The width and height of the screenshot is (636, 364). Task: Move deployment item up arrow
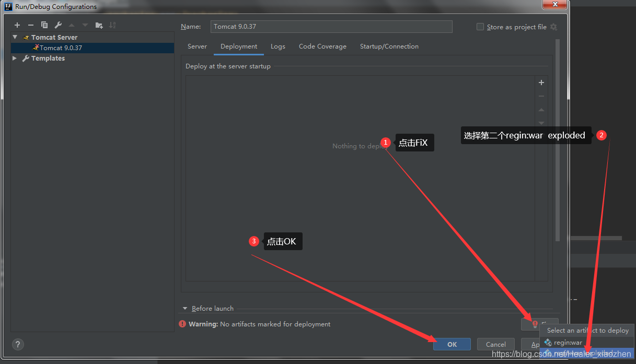coord(541,110)
